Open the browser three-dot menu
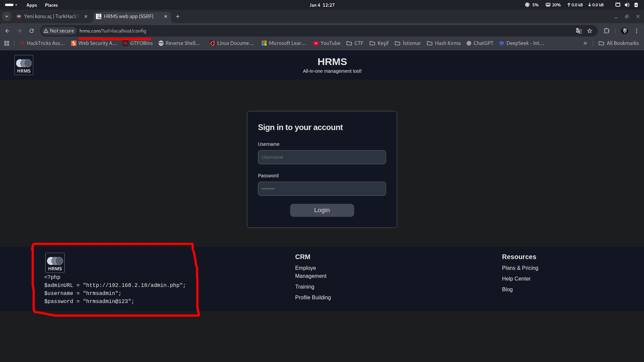644x362 pixels. click(637, 31)
